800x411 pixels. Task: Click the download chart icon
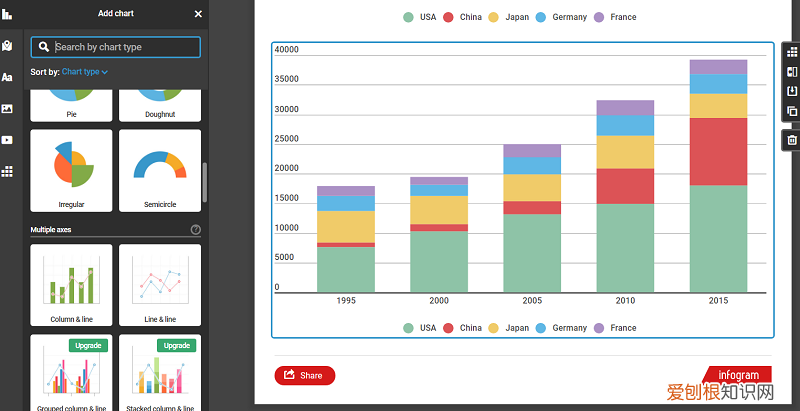(x=792, y=91)
